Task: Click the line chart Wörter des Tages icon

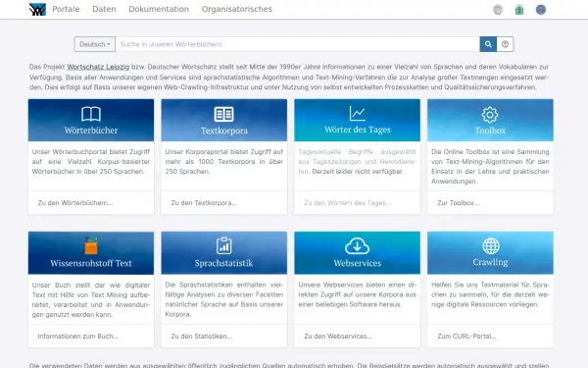Action: (357, 114)
